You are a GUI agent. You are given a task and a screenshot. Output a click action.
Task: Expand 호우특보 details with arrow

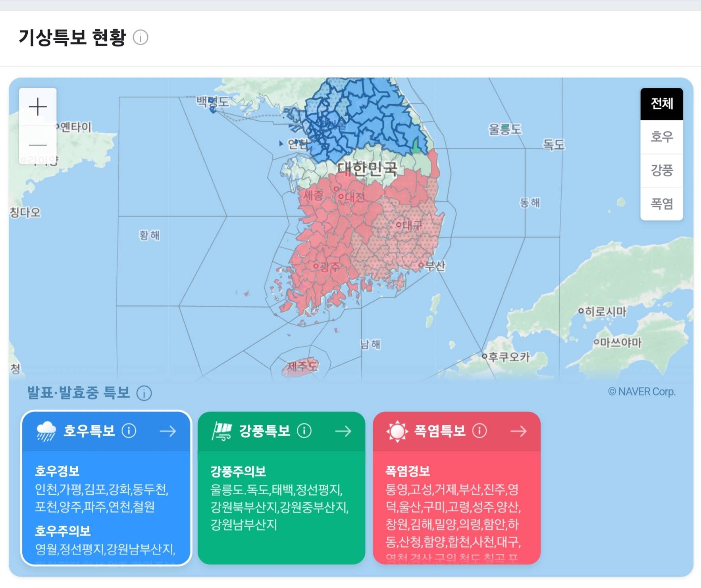coord(168,431)
